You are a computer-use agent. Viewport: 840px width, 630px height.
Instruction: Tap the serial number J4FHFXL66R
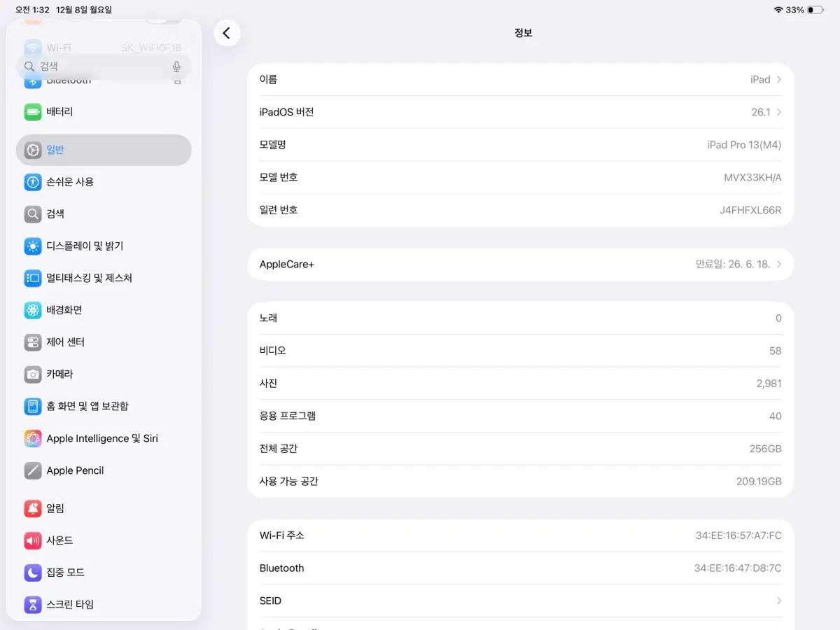[x=750, y=210]
